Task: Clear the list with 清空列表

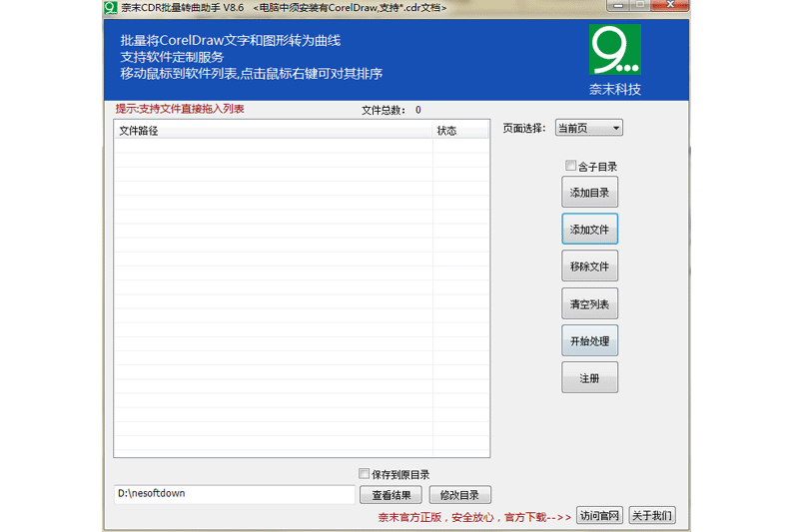Action: (x=589, y=303)
